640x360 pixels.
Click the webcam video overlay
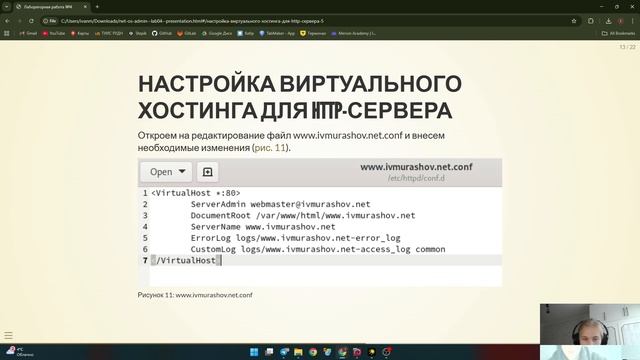(590, 331)
